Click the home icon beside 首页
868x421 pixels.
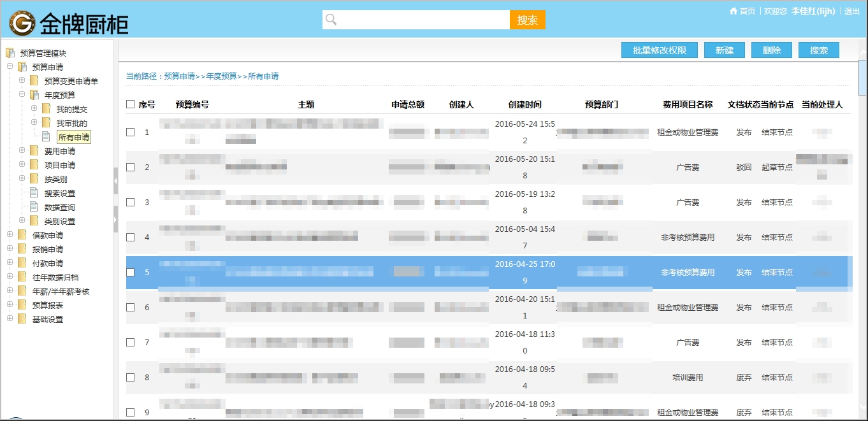(x=734, y=11)
